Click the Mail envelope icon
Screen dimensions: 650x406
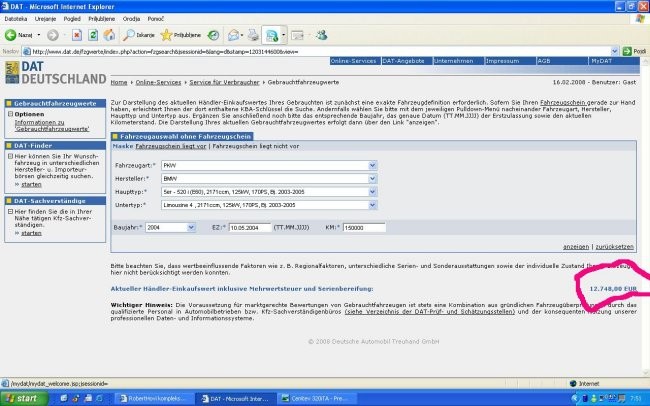pyautogui.click(x=234, y=35)
